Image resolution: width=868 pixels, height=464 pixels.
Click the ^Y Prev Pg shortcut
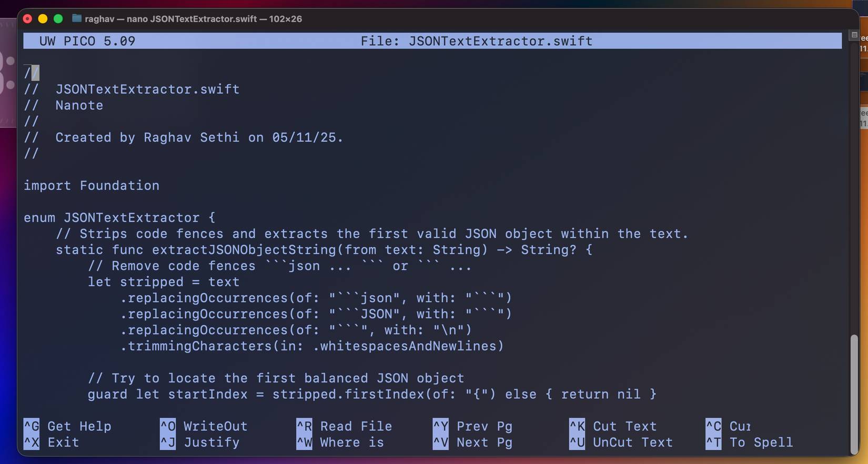(472, 426)
